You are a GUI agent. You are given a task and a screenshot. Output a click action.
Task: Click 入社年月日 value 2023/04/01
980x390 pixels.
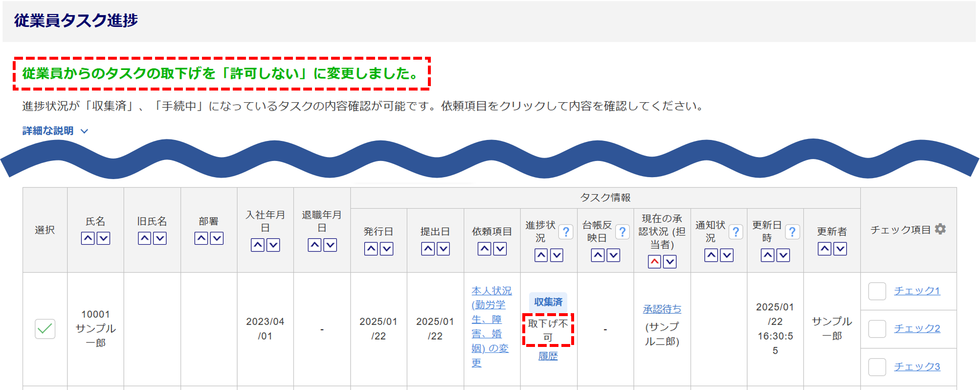coord(265,329)
